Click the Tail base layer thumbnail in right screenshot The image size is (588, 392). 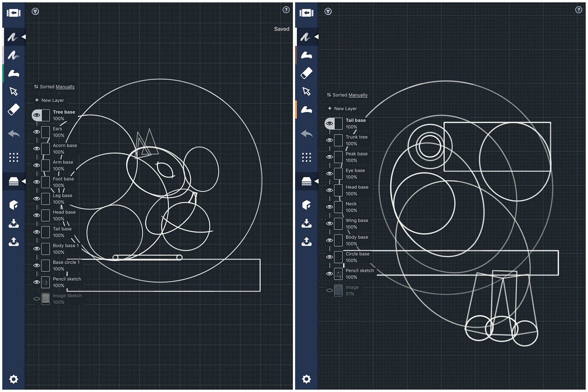339,124
